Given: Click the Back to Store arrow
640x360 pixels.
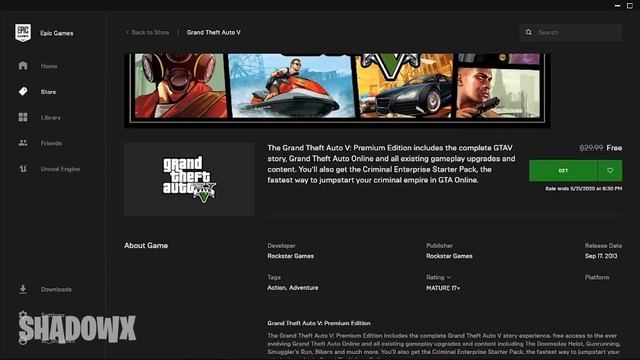Looking at the screenshot, I should coord(127,32).
